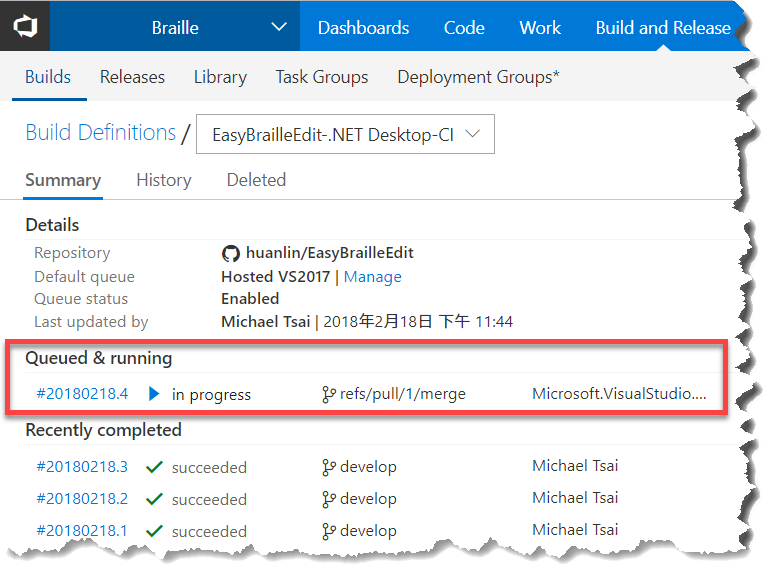The image size is (763, 567).
Task: Click the huanlin/EasyBrailleEdit repository name
Action: pyautogui.click(x=329, y=253)
